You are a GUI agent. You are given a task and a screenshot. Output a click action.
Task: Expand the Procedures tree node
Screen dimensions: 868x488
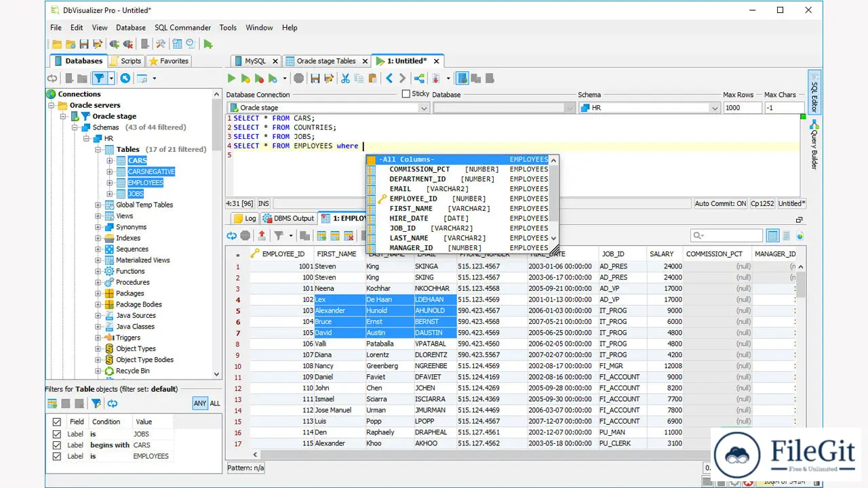click(x=98, y=282)
